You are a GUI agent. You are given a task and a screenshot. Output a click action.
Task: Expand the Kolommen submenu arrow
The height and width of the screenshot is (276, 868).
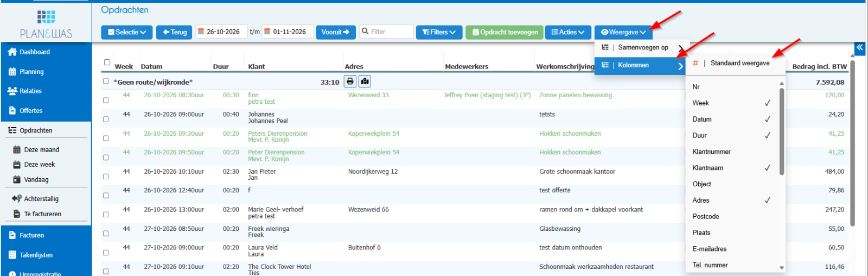tap(680, 66)
